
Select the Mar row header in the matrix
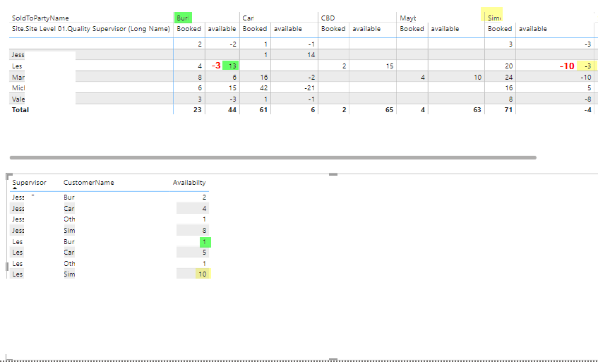pyautogui.click(x=18, y=78)
